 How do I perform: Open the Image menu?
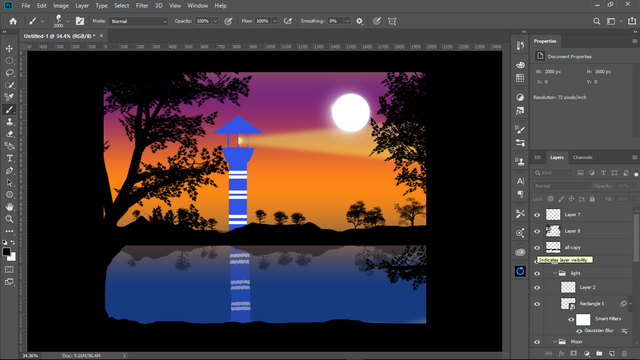point(61,6)
